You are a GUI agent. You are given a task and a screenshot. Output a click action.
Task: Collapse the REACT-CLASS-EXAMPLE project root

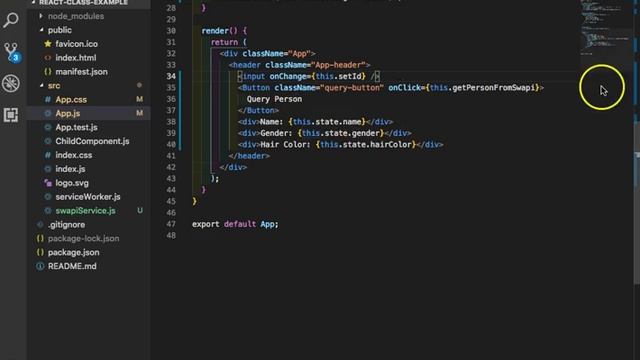point(33,2)
